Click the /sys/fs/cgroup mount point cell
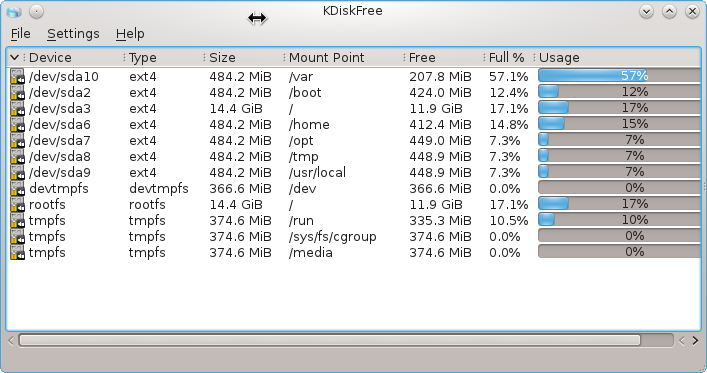This screenshot has height=373, width=707. [x=333, y=237]
